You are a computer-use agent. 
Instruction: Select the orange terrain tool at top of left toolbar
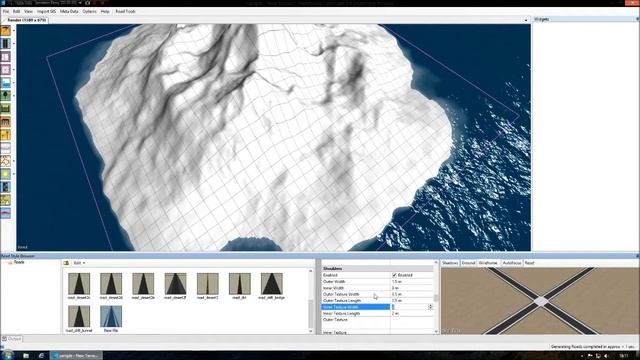pos(5,31)
